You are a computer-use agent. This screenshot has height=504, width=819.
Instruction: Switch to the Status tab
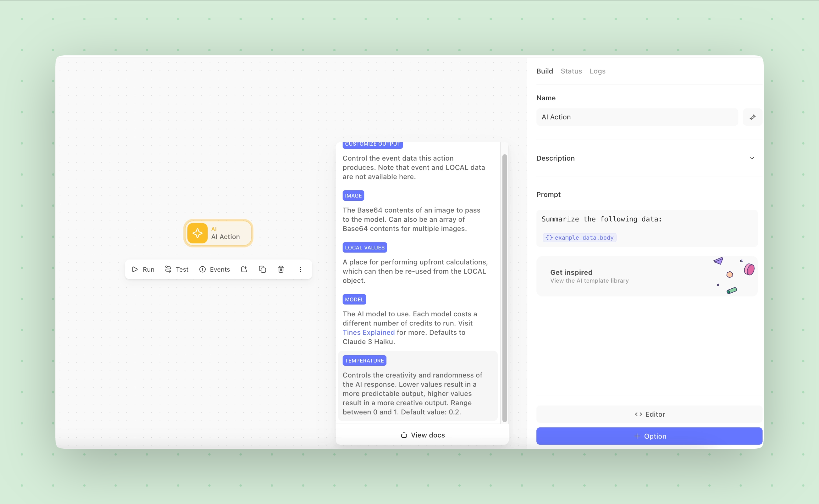(x=571, y=71)
